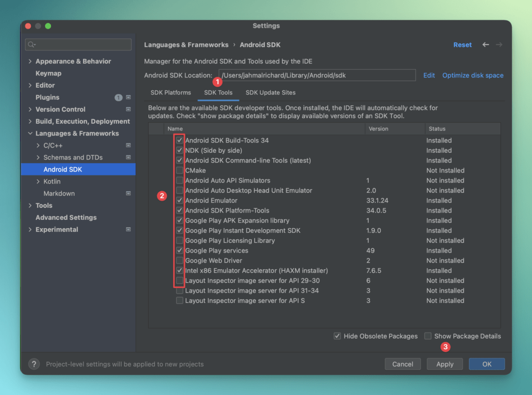Expand the C/C++ subsection
Image resolution: width=532 pixels, height=395 pixels.
coord(38,145)
